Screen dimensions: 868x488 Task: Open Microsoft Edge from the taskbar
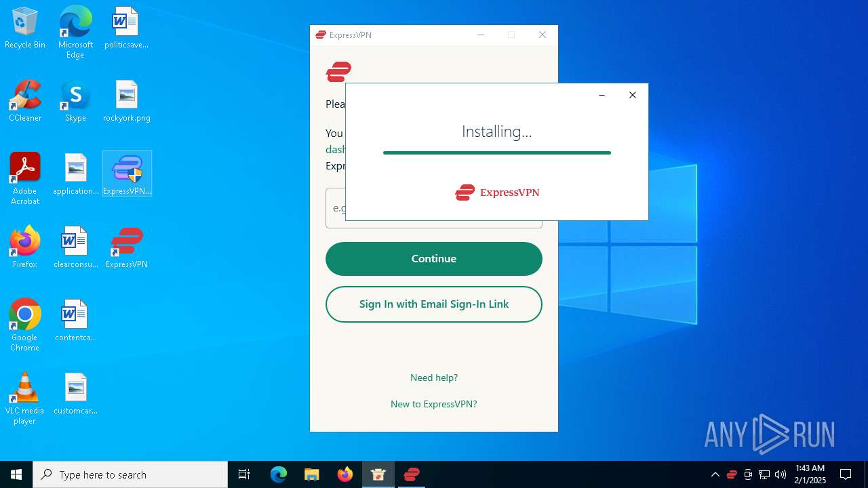[279, 474]
